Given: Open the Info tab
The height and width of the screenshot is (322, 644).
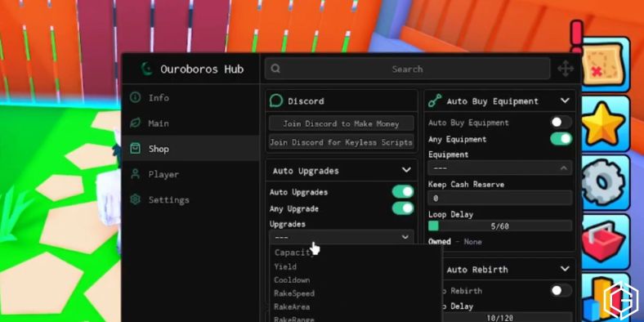Looking at the screenshot, I should [x=190, y=97].
